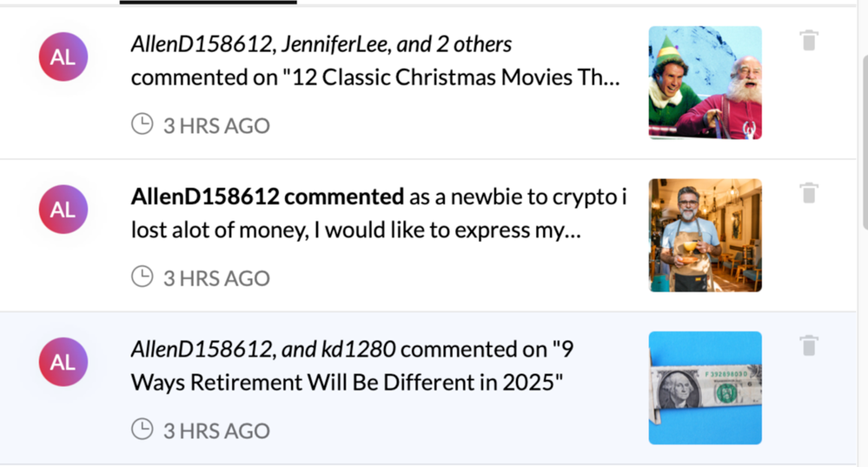868x467 pixels.
Task: Click AL avatar on Christmas Movies notification
Action: tap(63, 57)
